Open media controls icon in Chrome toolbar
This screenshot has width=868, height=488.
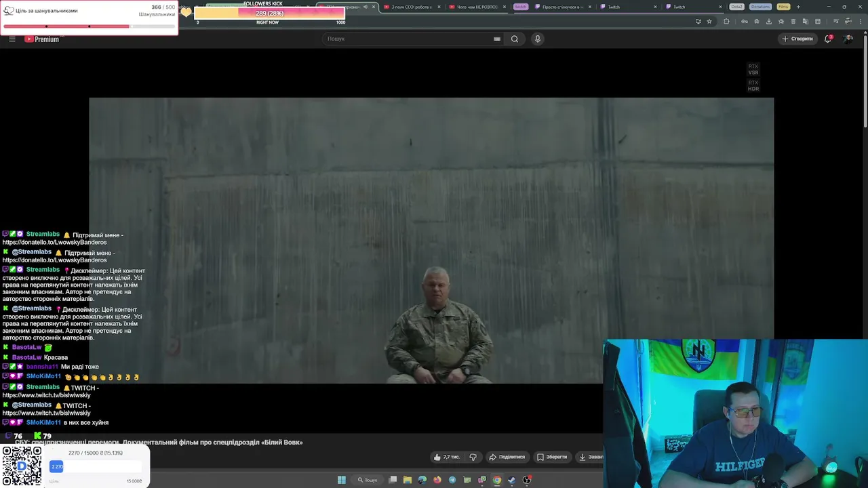point(836,21)
